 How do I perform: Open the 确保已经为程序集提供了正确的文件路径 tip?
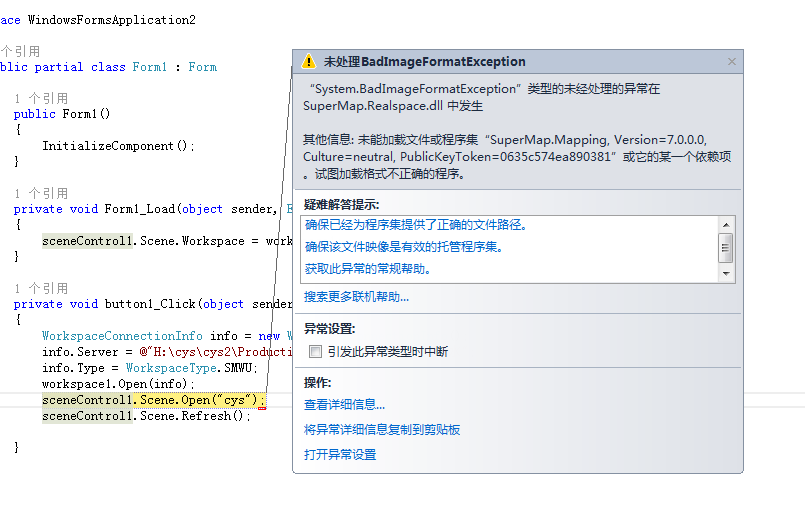416,225
